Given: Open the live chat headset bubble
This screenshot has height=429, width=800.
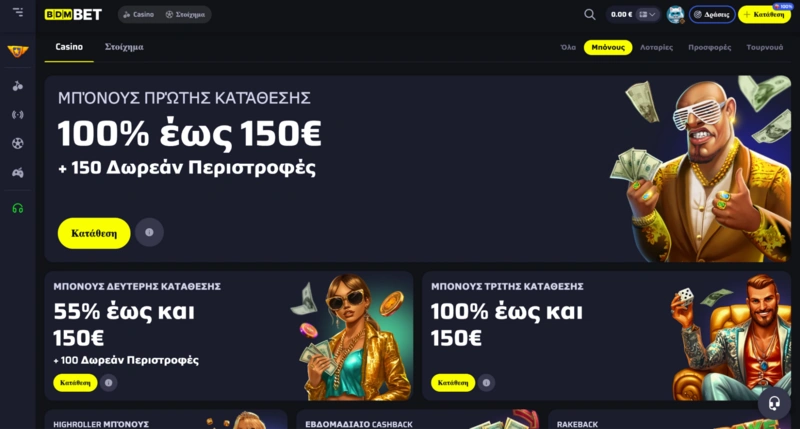Looking at the screenshot, I should click(774, 403).
